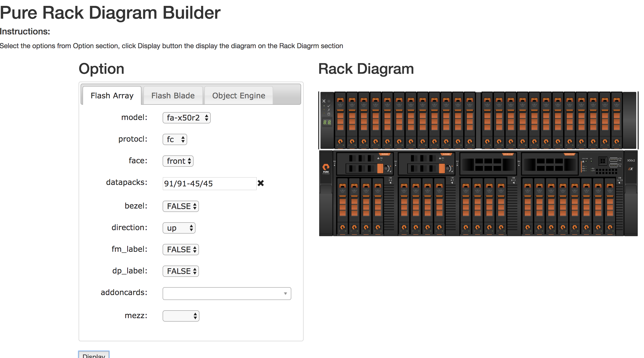Open the dp_label FALSE dropdown
The height and width of the screenshot is (358, 644).
point(181,271)
